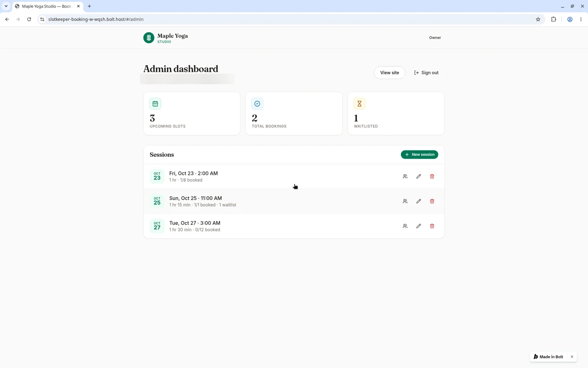Click the Total Bookings label
Viewport: 588px width, 368px height.
coord(269,126)
